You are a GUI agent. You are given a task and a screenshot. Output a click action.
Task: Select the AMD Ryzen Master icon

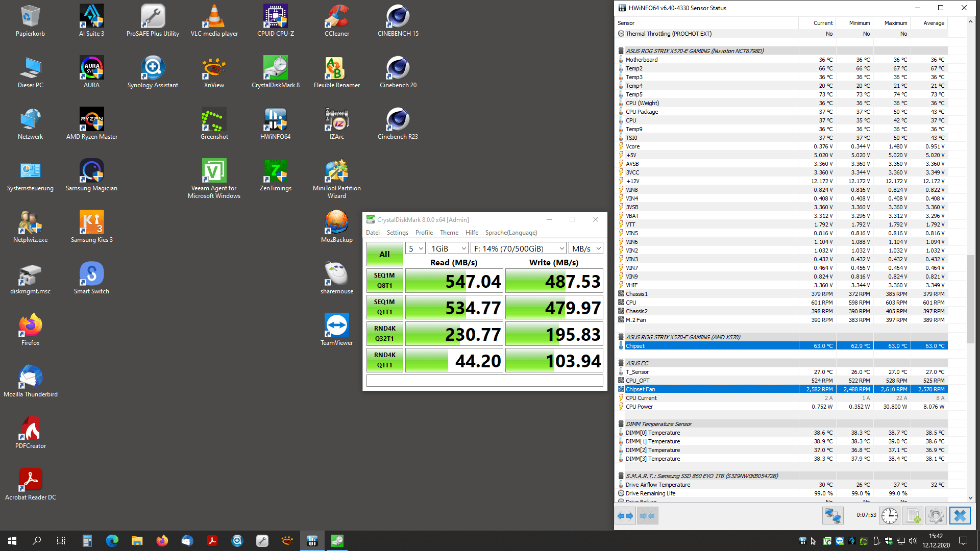(91, 124)
